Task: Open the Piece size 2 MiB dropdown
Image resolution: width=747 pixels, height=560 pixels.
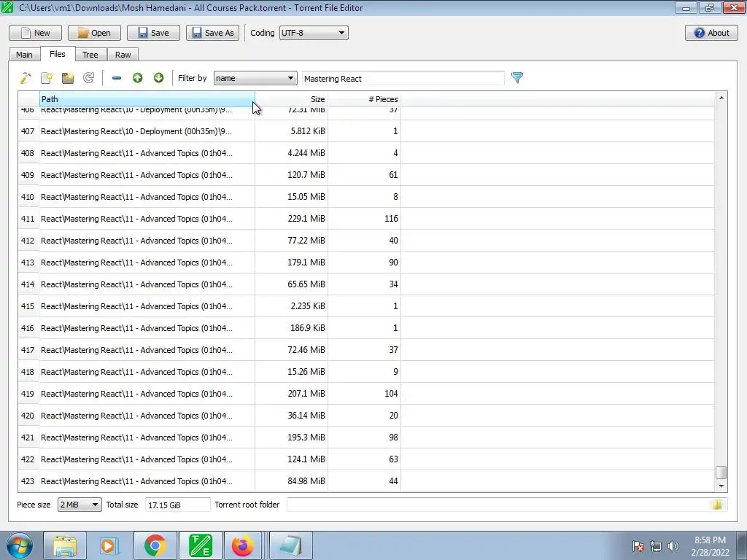Action: (x=80, y=505)
